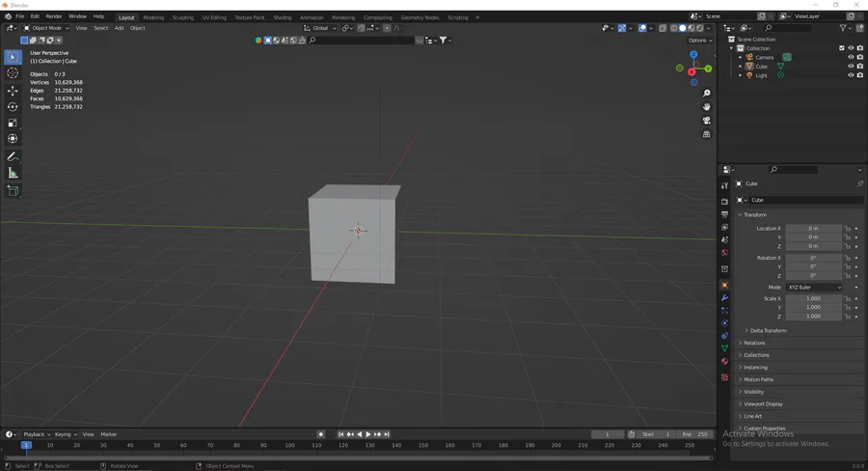Expand the Viewport Display panel
Screen dimensions: 868x471
tap(763, 404)
